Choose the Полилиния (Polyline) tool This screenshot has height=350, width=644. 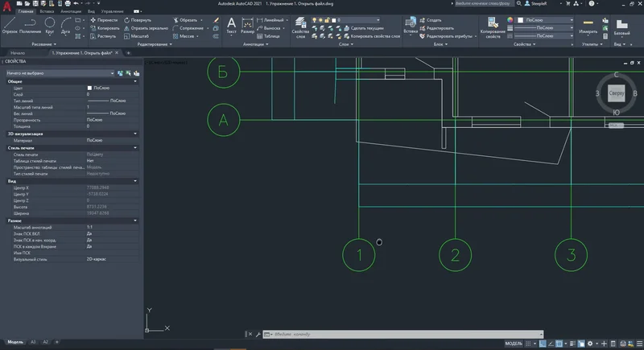(x=29, y=26)
